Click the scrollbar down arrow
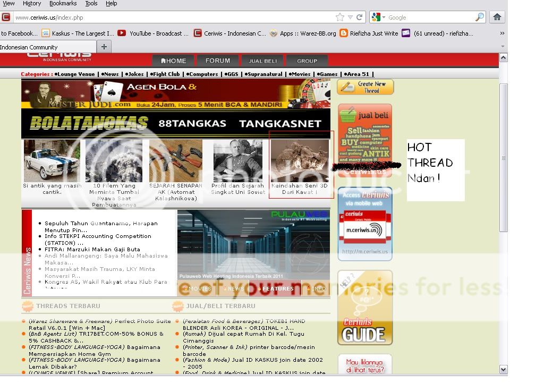The width and height of the screenshot is (544, 392). pyautogui.click(x=504, y=370)
